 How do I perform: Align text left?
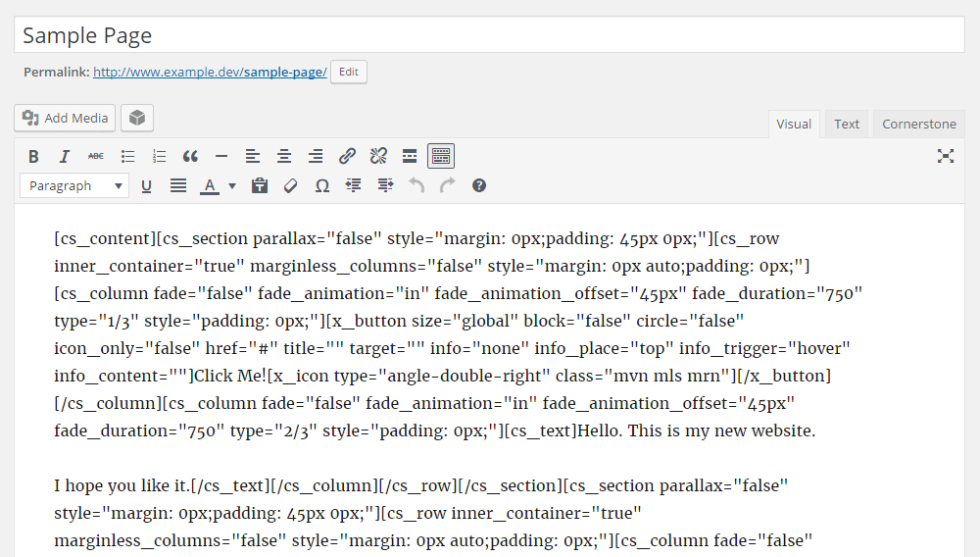pyautogui.click(x=253, y=156)
